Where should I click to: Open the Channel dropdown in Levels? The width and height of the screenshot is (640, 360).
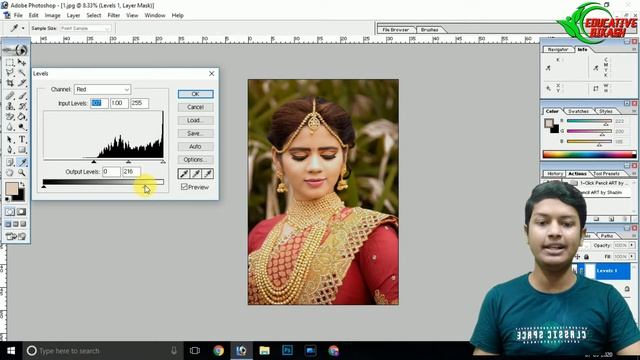(x=102, y=89)
